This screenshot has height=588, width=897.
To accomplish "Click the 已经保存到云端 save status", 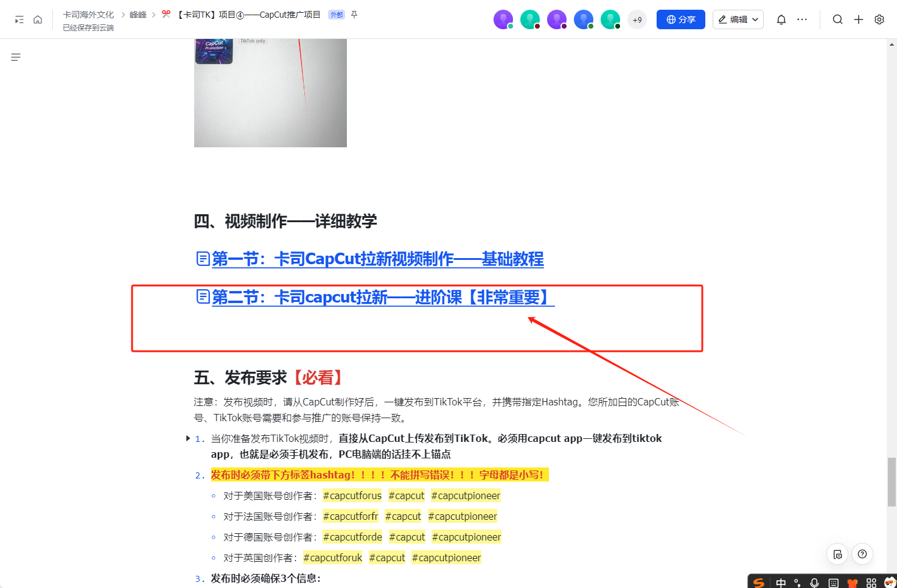I will coord(88,28).
